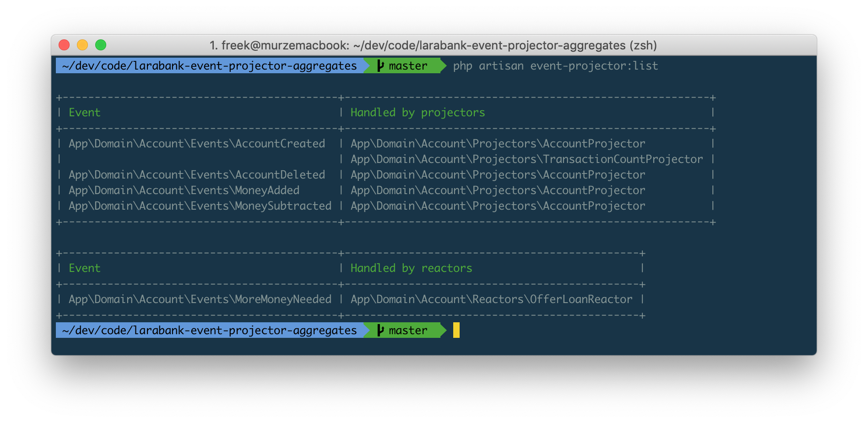Click the terminal window title text
This screenshot has height=423, width=868.
(x=433, y=45)
